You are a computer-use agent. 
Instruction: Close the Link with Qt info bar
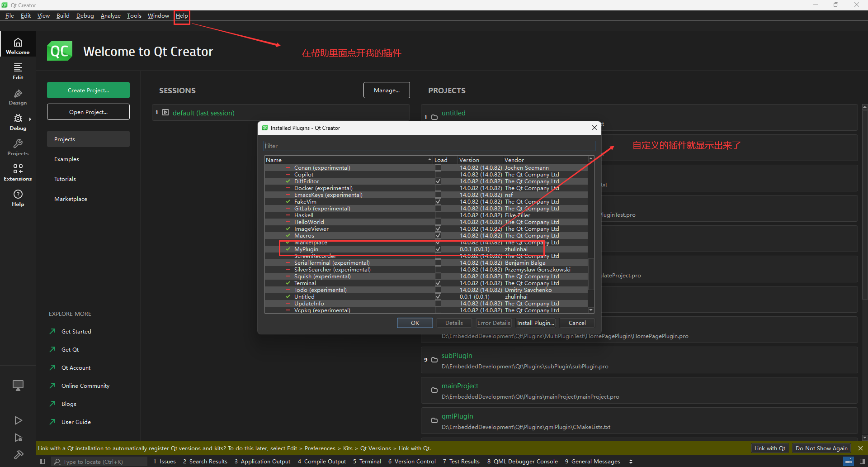860,448
